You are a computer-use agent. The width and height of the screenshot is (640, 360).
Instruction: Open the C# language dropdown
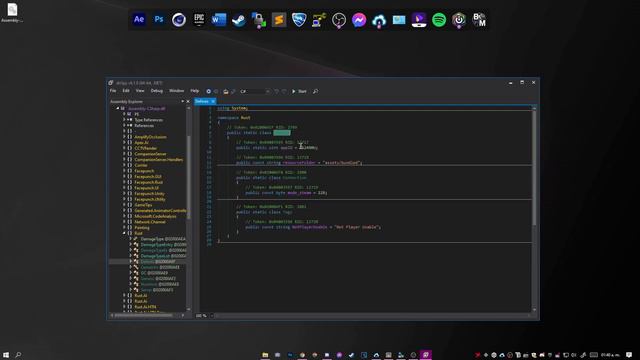pos(255,91)
